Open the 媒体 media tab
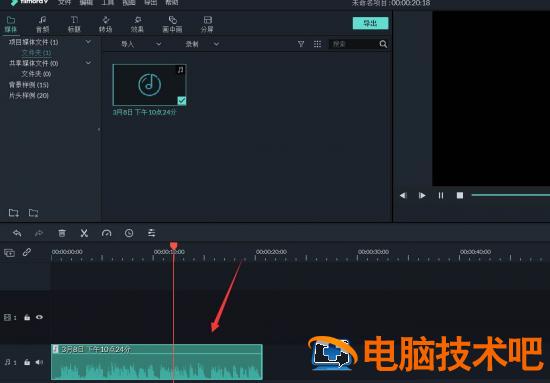This screenshot has height=383, width=550. coord(11,25)
